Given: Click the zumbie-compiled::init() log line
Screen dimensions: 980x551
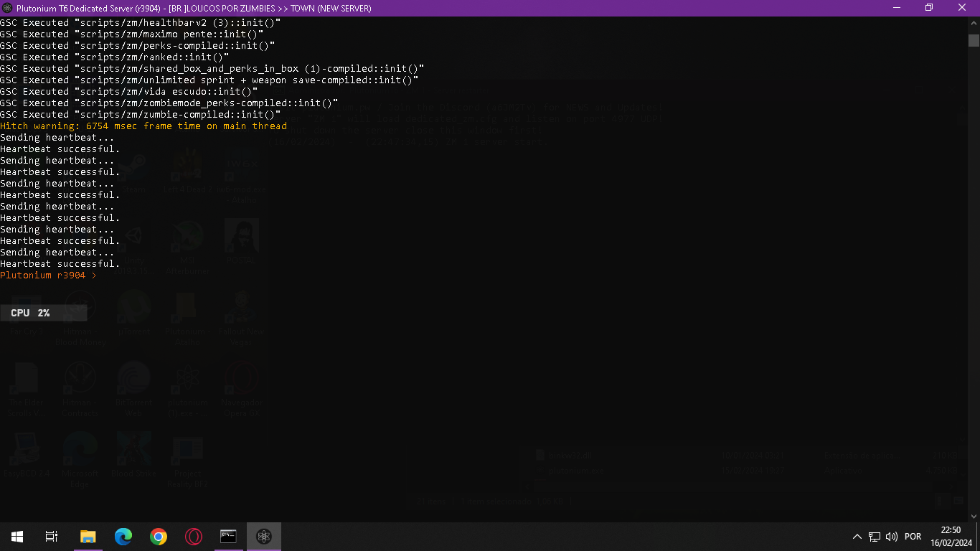Looking at the screenshot, I should (x=141, y=115).
